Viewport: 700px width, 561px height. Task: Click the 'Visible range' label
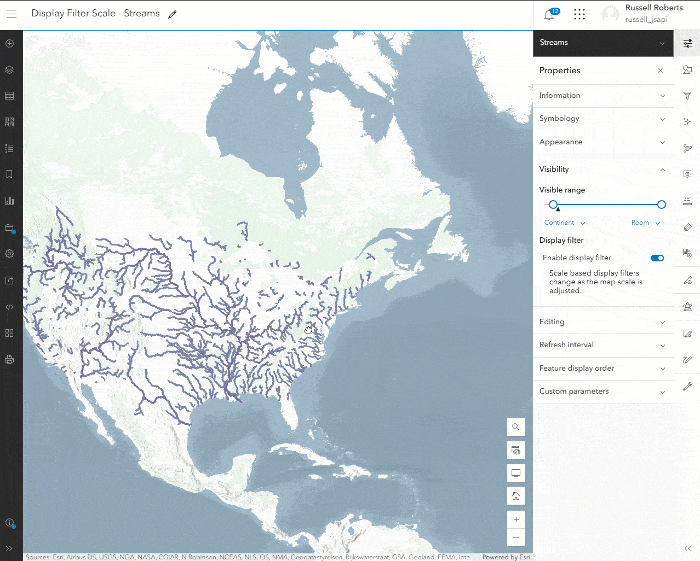[562, 190]
